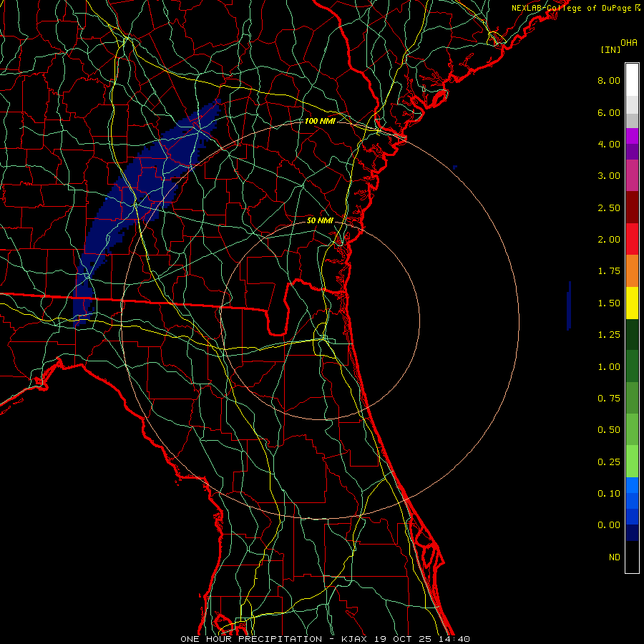Click the 8.00 legend value
Image resolution: width=644 pixels, height=644 pixels.
coord(609,80)
